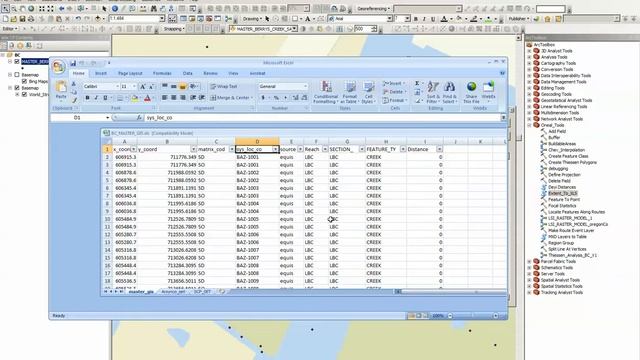
Task: Toggle Bold formatting in Excel ribbon
Action: (87, 98)
